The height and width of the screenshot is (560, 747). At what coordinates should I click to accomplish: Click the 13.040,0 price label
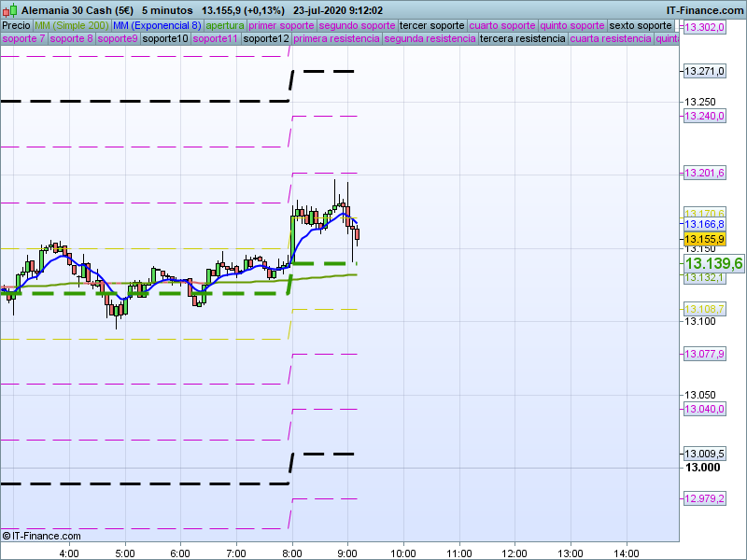point(704,409)
